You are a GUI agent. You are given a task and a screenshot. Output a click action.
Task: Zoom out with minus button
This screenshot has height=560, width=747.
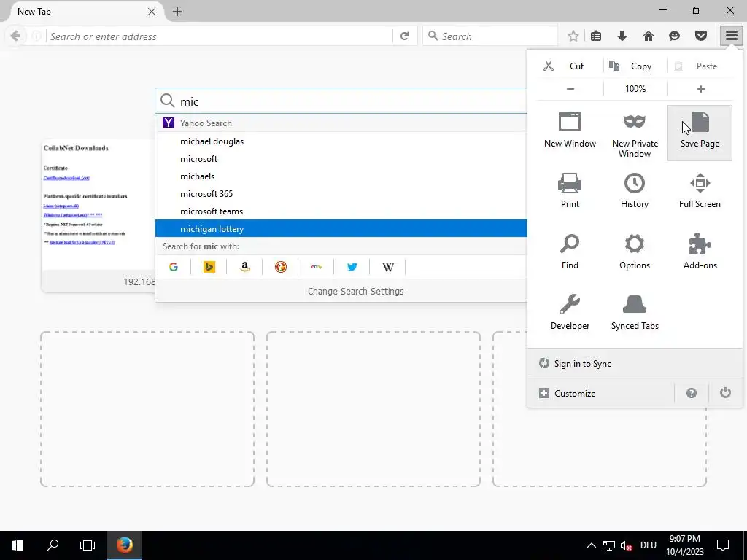570,88
